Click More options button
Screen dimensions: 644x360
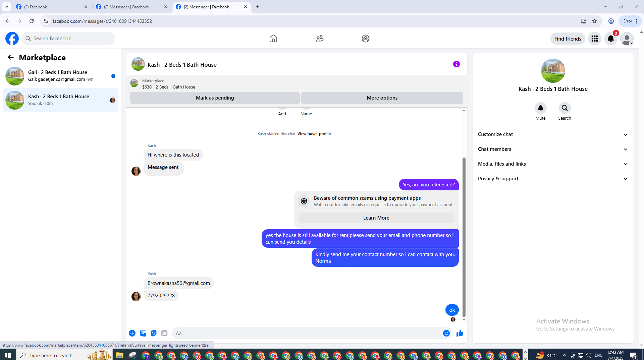(382, 98)
